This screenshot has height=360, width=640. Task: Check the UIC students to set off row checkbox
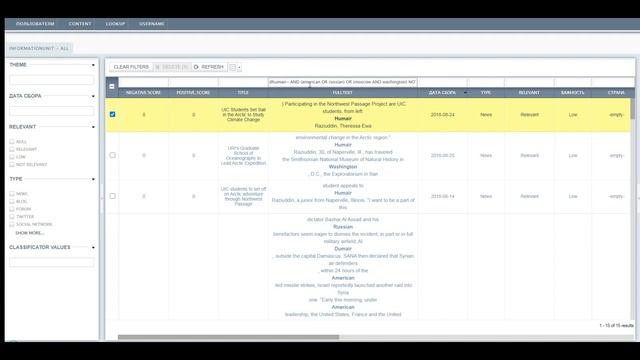click(113, 196)
